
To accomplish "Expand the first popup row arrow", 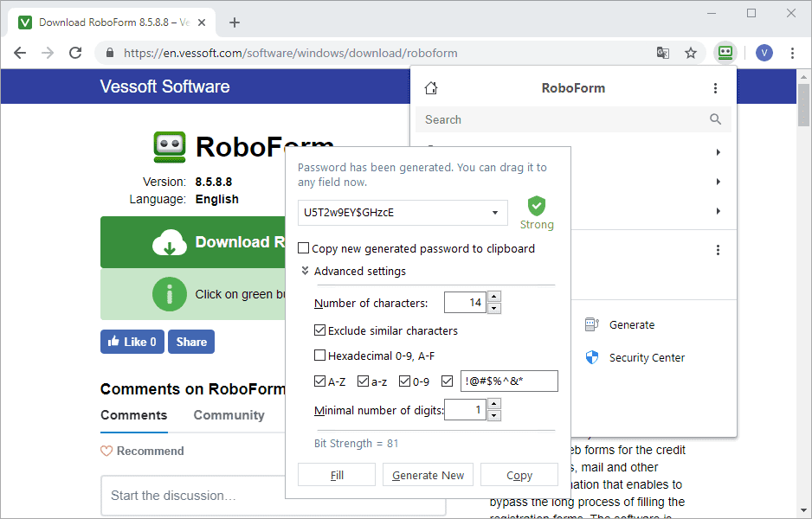I will (718, 152).
